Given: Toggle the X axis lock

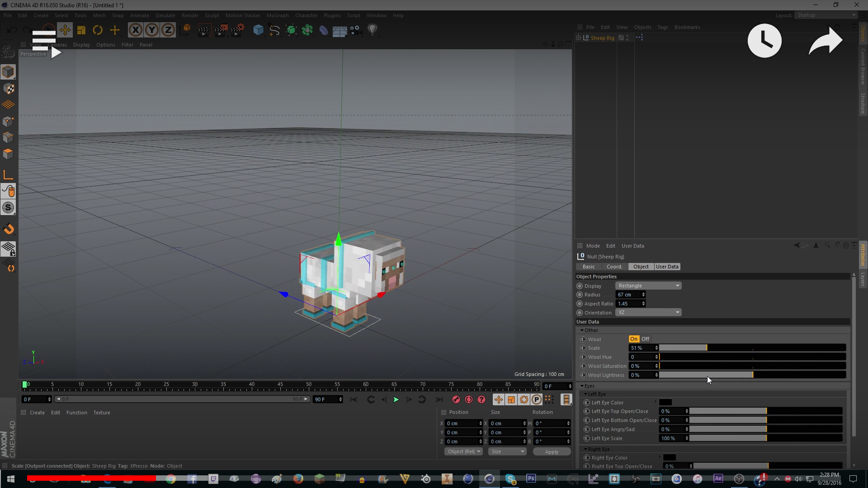Looking at the screenshot, I should pos(135,30).
